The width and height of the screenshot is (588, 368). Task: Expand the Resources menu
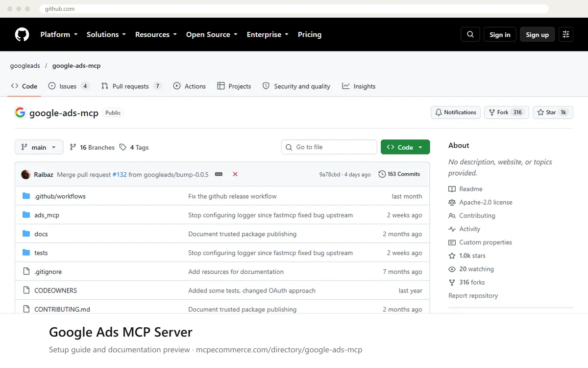click(x=156, y=34)
